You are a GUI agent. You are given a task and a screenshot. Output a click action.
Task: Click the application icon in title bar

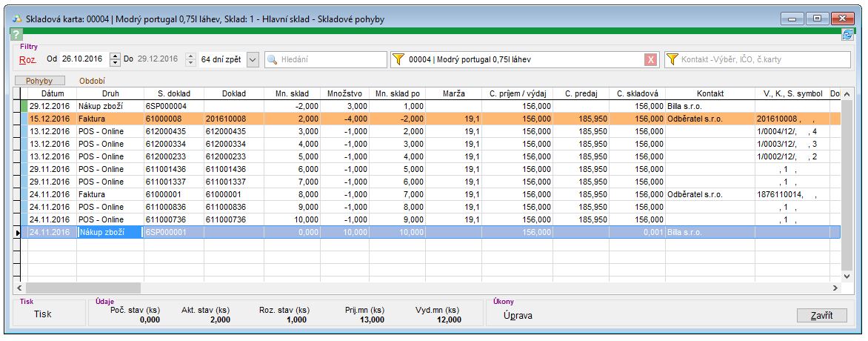click(x=19, y=19)
